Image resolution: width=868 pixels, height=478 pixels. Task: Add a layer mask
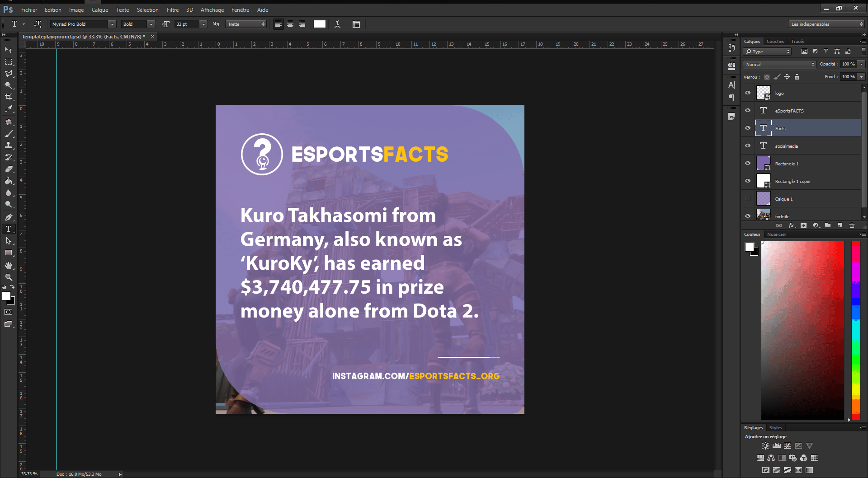click(803, 225)
